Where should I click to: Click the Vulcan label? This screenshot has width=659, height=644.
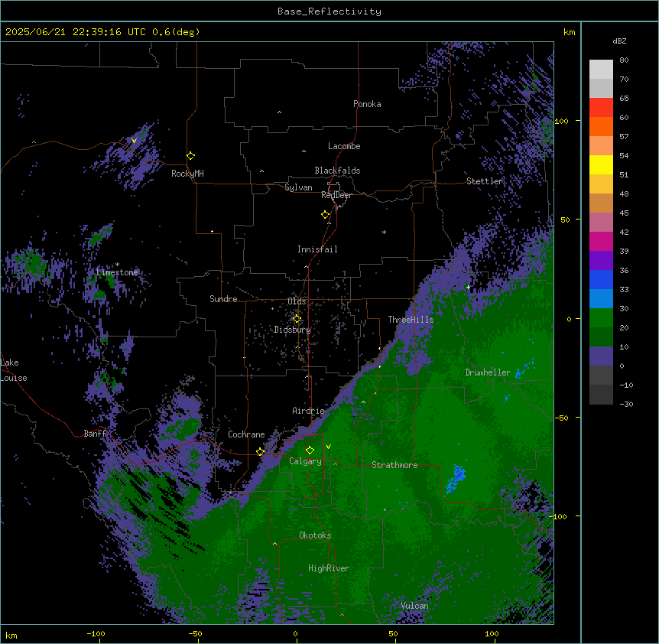pyautogui.click(x=414, y=606)
